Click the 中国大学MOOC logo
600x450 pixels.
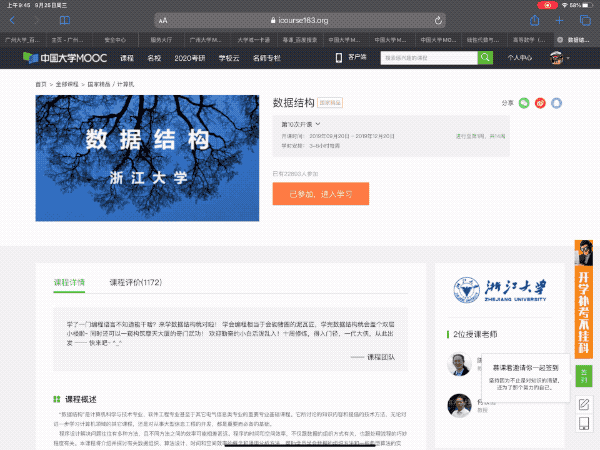(x=65, y=58)
